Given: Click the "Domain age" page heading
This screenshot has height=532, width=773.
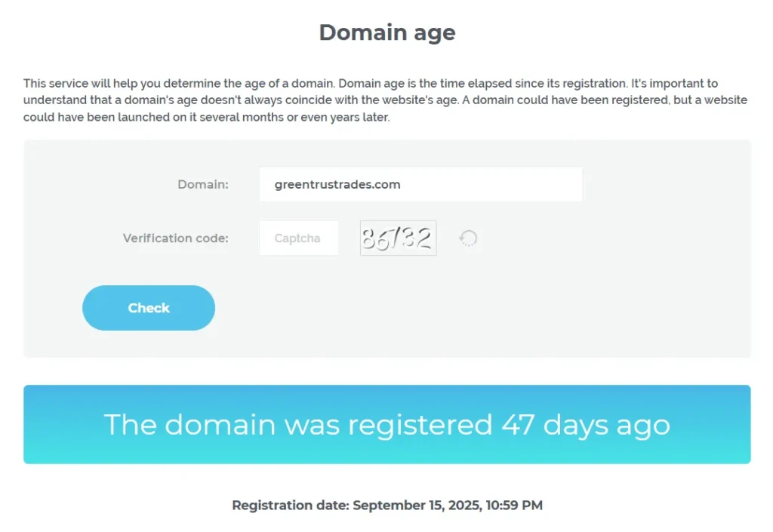Looking at the screenshot, I should 386,32.
